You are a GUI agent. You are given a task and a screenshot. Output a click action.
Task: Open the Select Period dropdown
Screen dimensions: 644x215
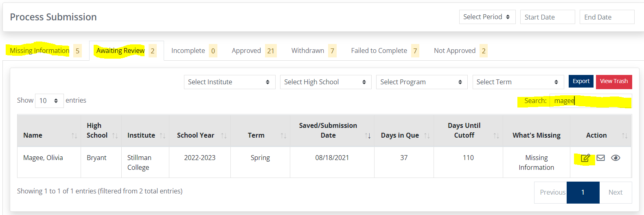coord(487,17)
